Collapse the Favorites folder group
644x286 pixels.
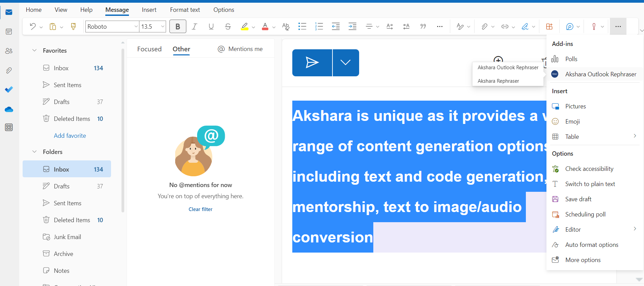(x=34, y=50)
